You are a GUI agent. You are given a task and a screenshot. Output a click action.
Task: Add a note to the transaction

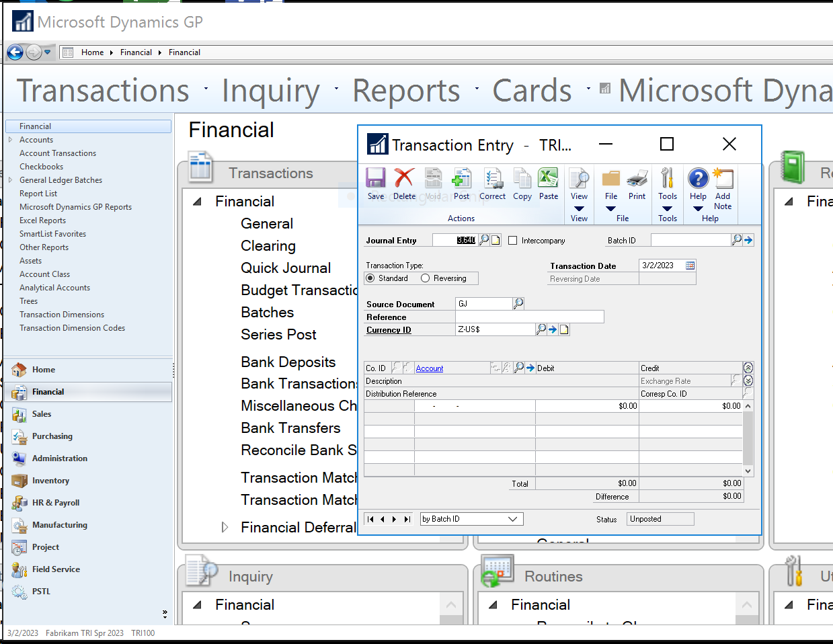[x=723, y=189]
